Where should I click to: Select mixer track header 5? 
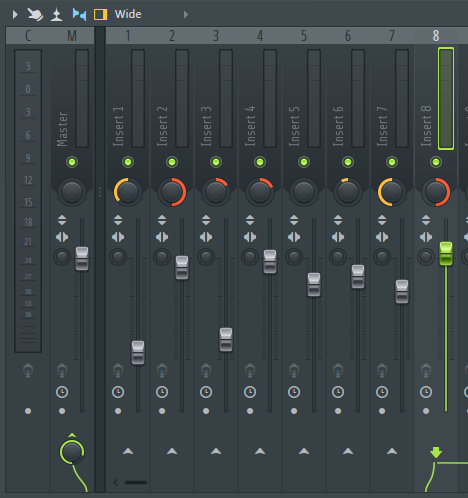coord(304,36)
